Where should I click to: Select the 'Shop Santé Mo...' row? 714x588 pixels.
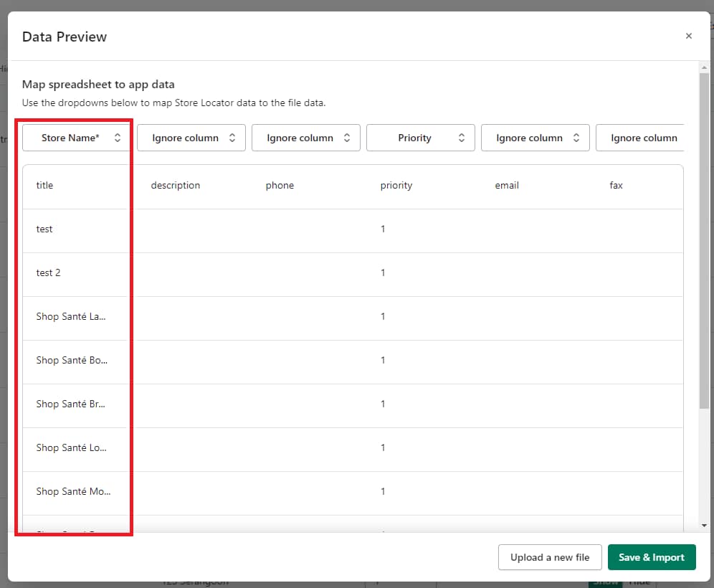click(x=73, y=491)
